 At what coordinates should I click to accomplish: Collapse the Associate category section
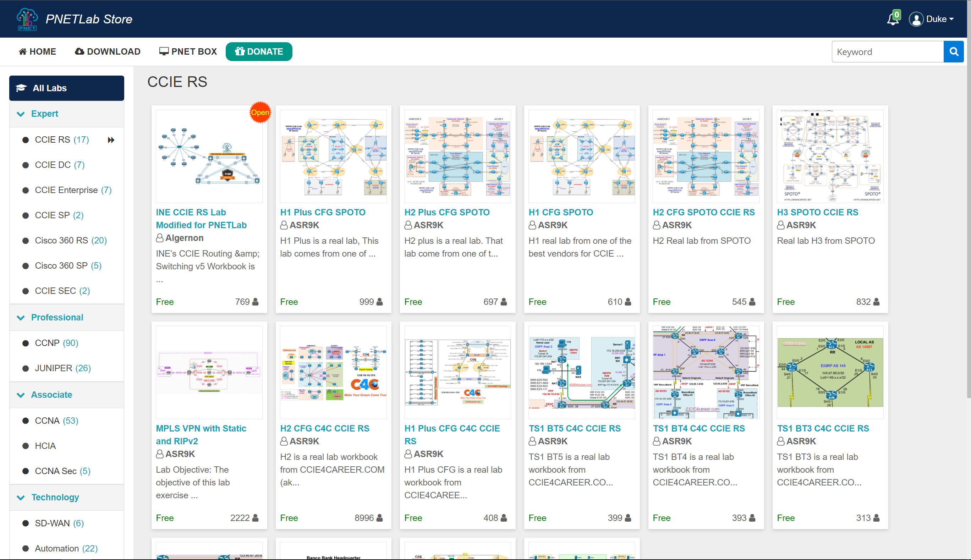coord(66,395)
